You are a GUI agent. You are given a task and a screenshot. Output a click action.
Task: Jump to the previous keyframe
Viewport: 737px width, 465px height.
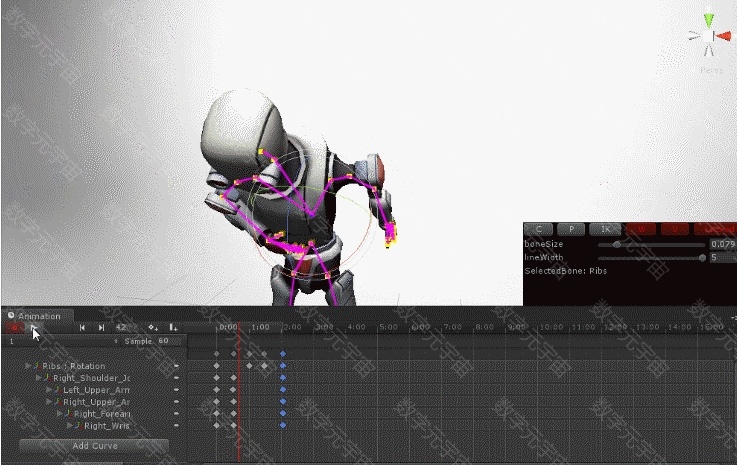point(82,327)
